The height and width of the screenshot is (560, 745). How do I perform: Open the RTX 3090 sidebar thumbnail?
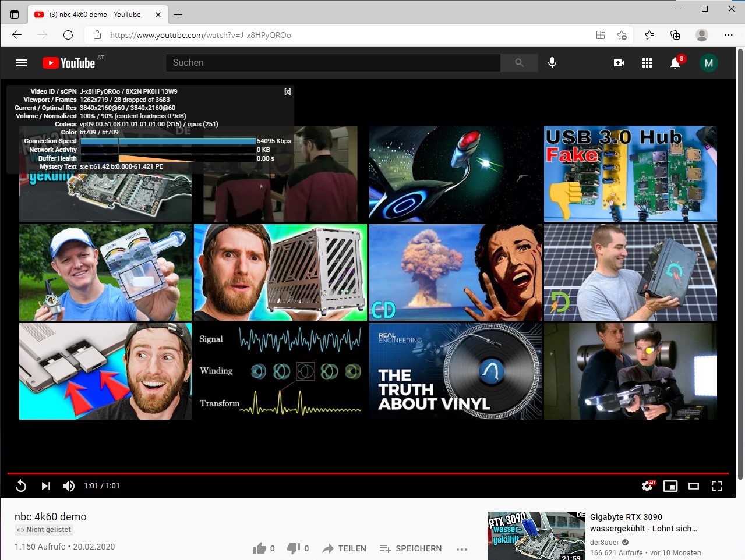[x=536, y=536]
